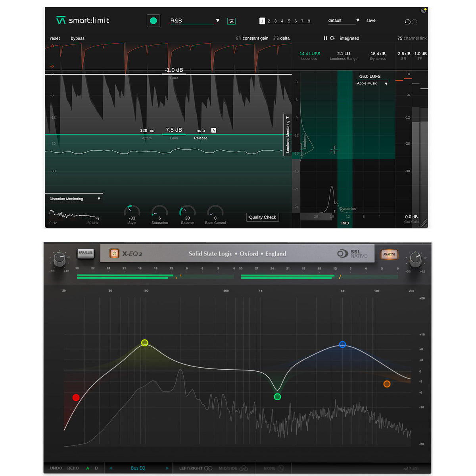This screenshot has height=476, width=476.
Task: Toggle bypass in smart:limit
Action: 78,38
